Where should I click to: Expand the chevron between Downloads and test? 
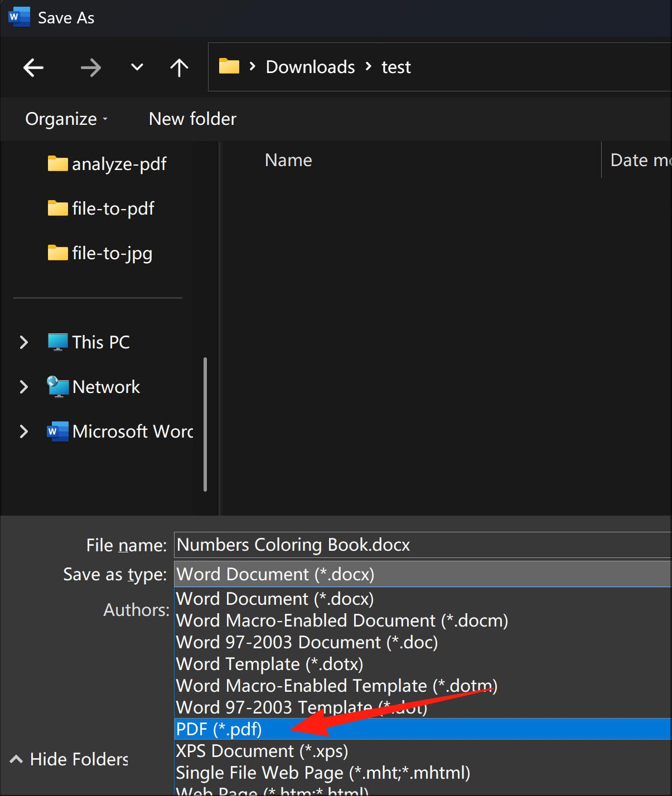tap(368, 66)
